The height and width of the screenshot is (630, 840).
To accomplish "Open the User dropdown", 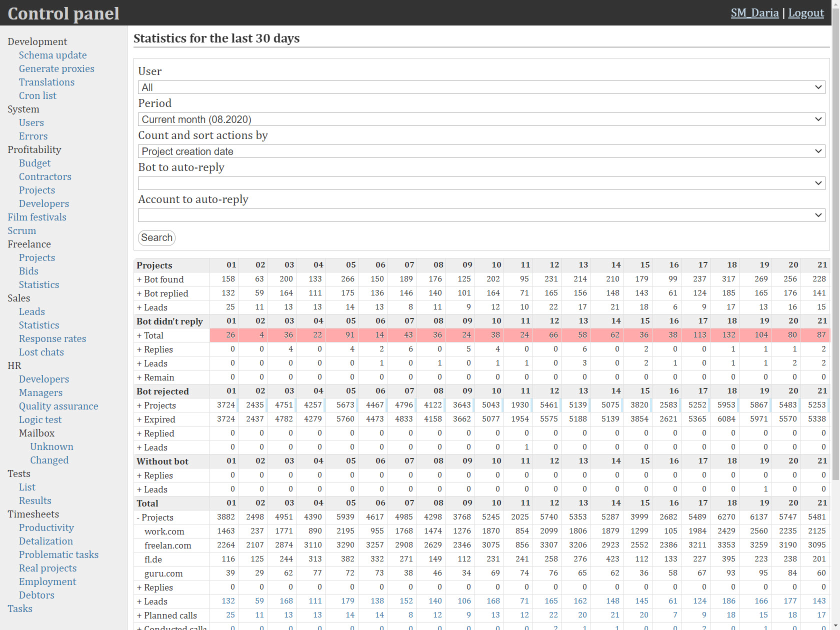I will [x=481, y=87].
